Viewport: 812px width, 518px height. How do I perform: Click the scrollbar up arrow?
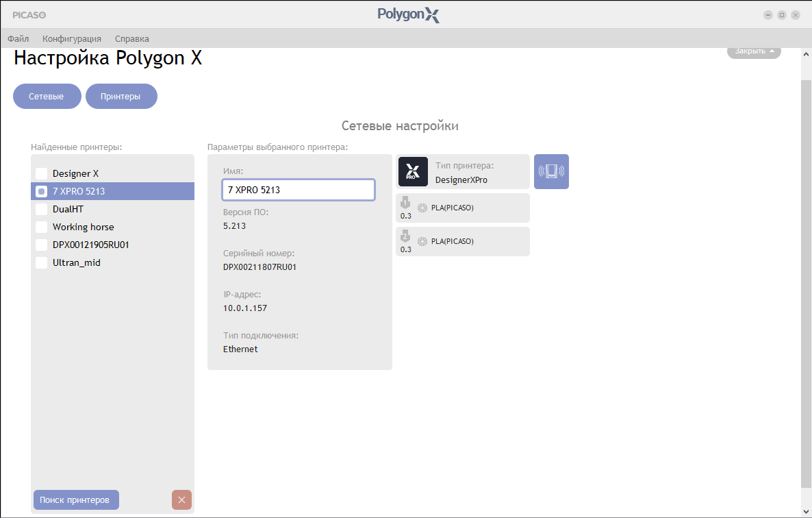click(x=806, y=54)
